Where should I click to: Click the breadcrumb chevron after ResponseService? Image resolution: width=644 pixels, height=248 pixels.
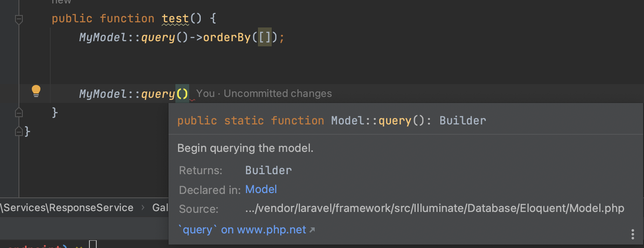[x=142, y=207]
